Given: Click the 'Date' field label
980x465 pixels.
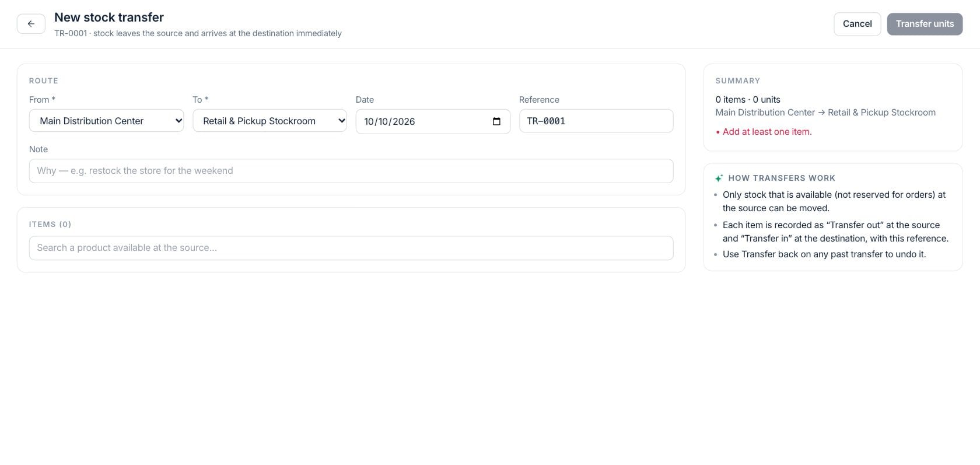Looking at the screenshot, I should (x=365, y=100).
